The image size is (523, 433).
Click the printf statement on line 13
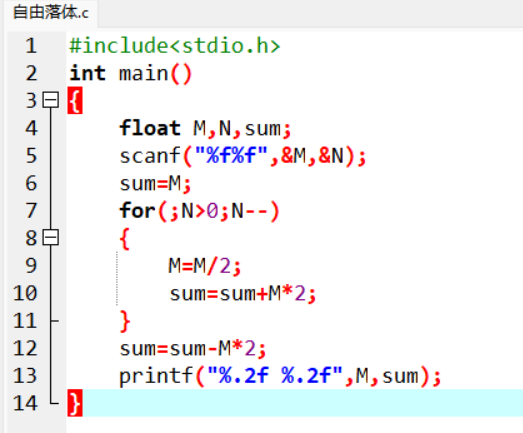[x=280, y=376]
